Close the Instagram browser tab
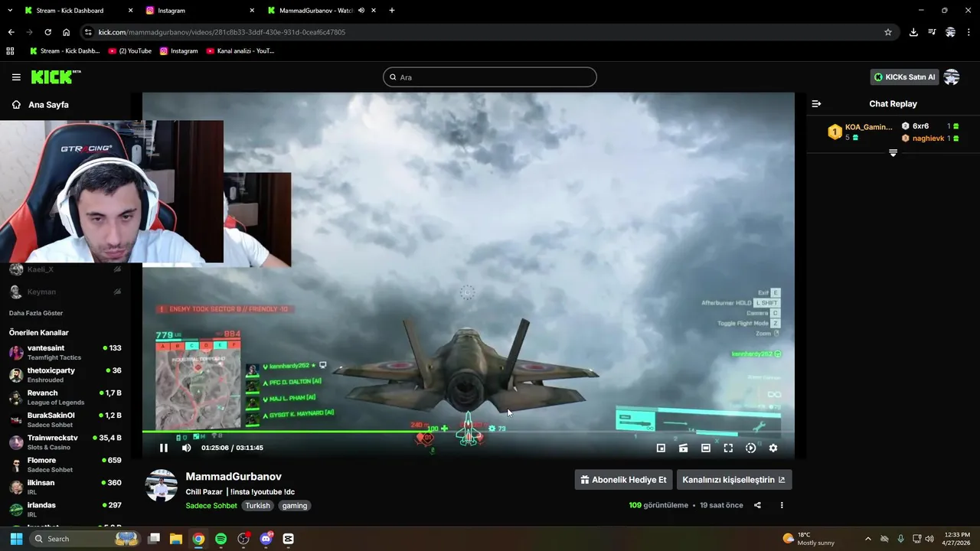 252,11
